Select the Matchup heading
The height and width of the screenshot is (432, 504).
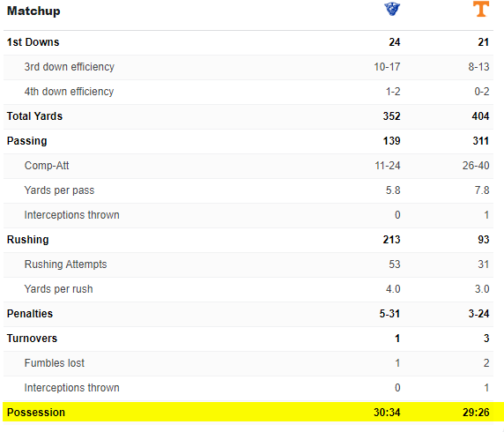33,11
